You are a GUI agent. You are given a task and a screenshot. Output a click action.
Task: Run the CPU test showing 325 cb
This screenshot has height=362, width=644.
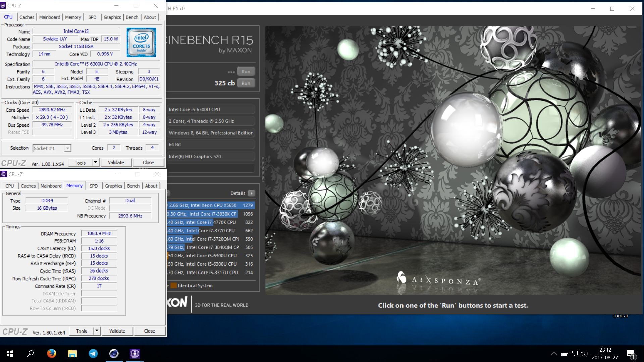(x=246, y=83)
